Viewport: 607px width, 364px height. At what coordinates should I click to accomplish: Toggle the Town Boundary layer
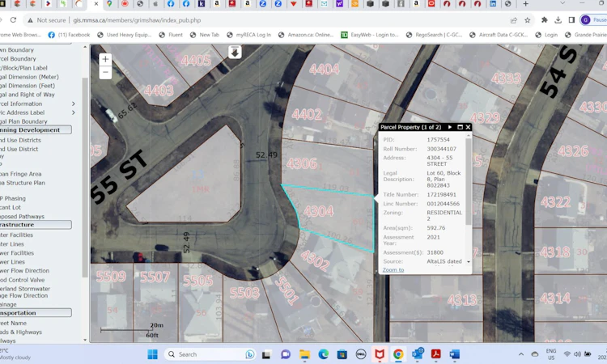pyautogui.click(x=17, y=50)
